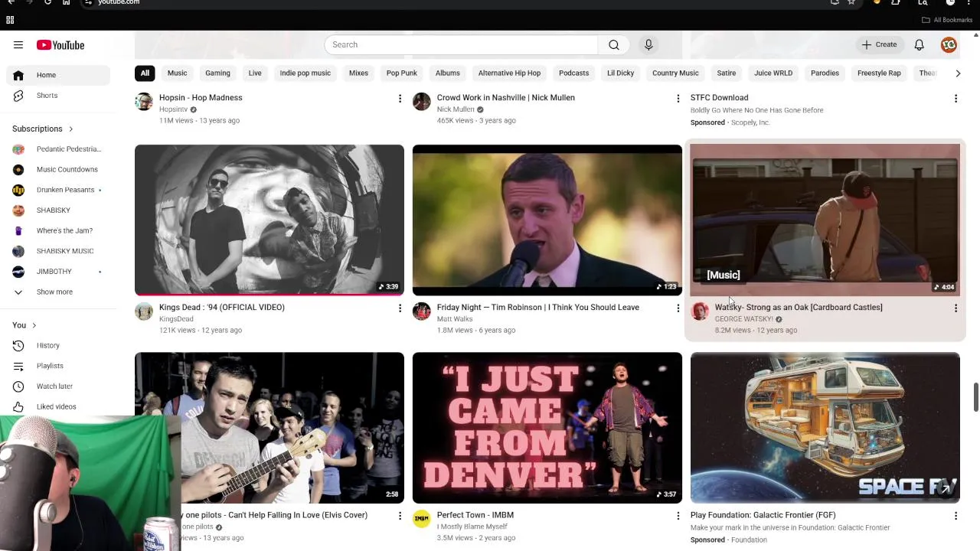Select the Juice WRLD chip
This screenshot has height=551, width=980.
[x=773, y=73]
